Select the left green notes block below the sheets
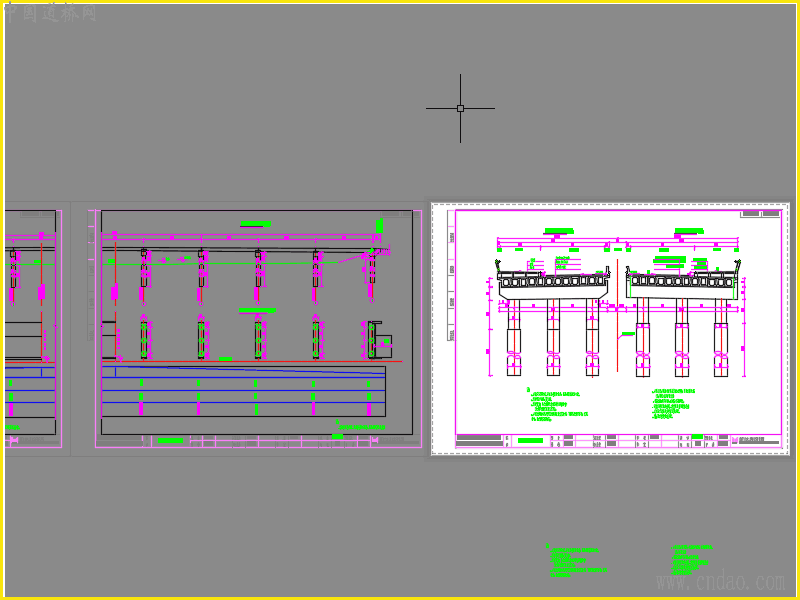This screenshot has height=600, width=800. tap(577, 561)
